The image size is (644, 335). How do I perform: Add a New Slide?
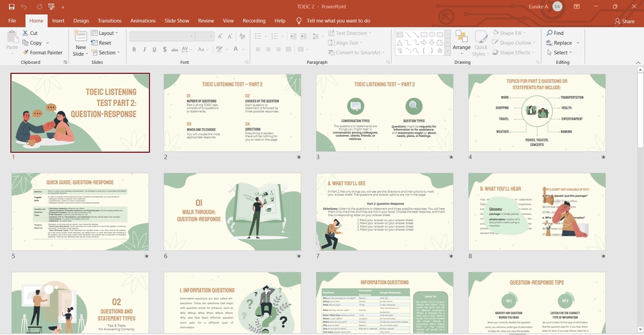pos(80,43)
